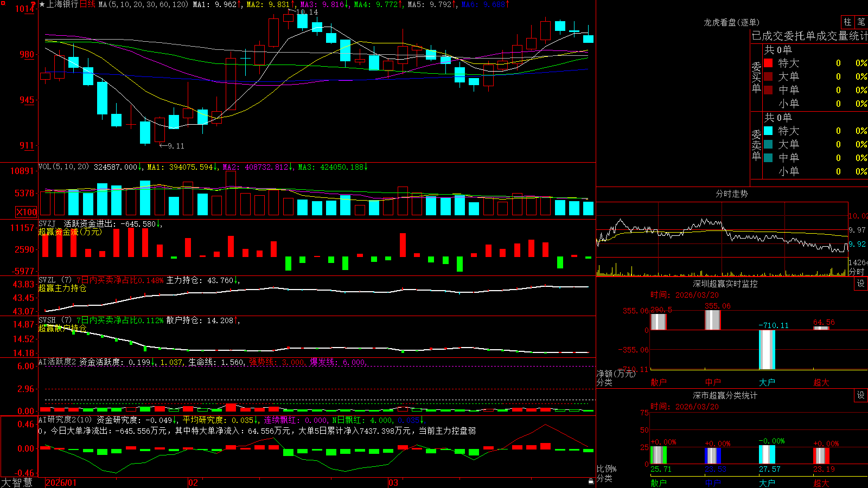The height and width of the screenshot is (488, 868).
Task: Switch to 笔 tick view
Action: [x=861, y=22]
